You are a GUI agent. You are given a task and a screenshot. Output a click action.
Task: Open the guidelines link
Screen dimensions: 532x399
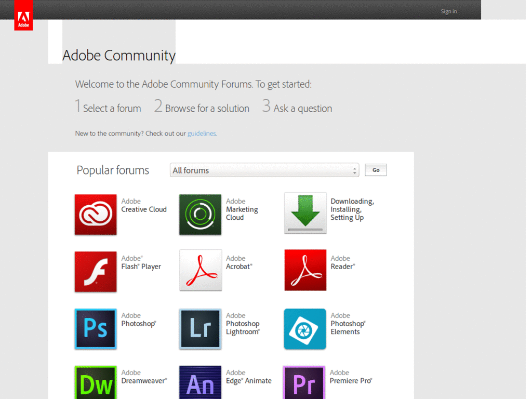point(202,134)
